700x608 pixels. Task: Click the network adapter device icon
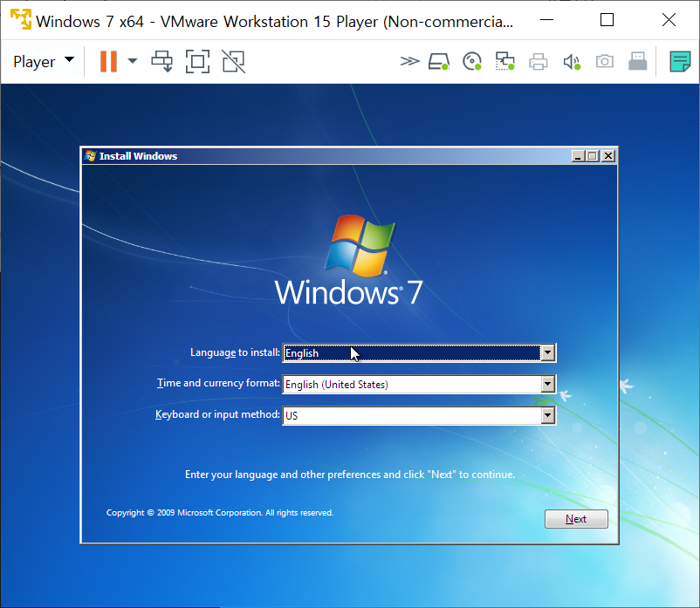pyautogui.click(x=504, y=62)
